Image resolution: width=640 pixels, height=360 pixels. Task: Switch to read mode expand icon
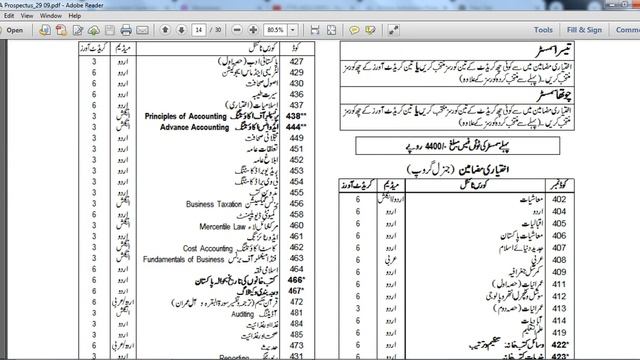tap(393, 30)
